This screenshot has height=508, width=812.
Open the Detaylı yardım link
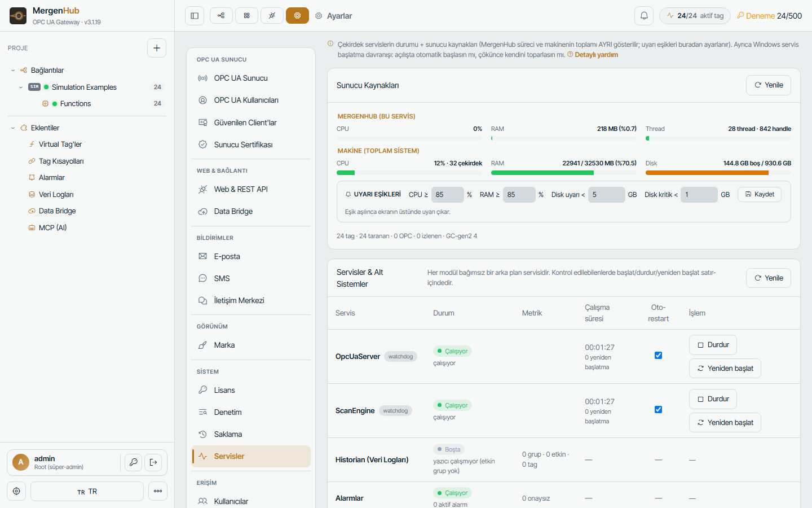593,55
